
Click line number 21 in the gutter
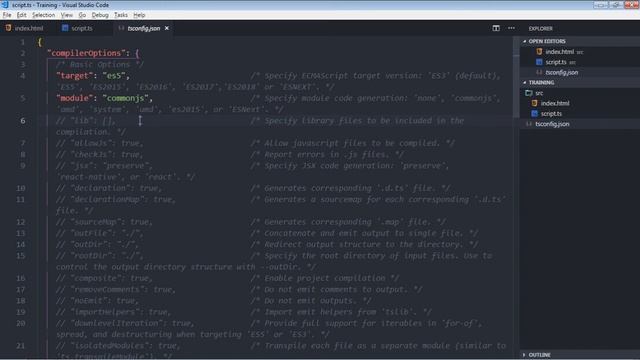21,346
